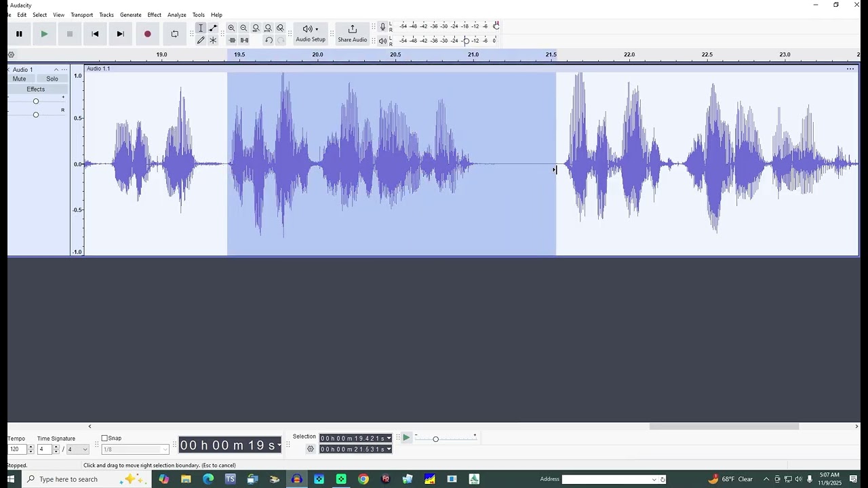Screen dimensions: 868x488
Task: Fit the selection to width
Action: (x=256, y=28)
